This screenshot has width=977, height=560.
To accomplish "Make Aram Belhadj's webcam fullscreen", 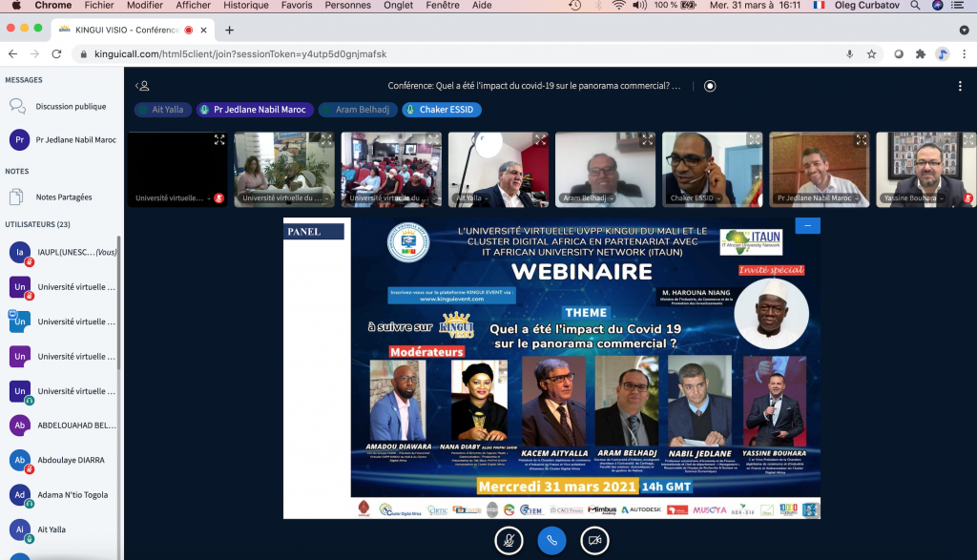I will click(648, 140).
